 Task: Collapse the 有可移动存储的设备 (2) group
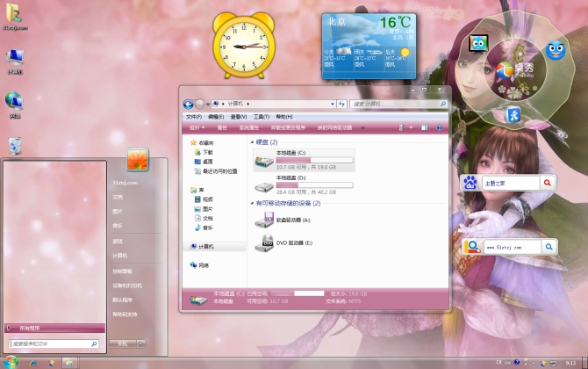click(252, 204)
